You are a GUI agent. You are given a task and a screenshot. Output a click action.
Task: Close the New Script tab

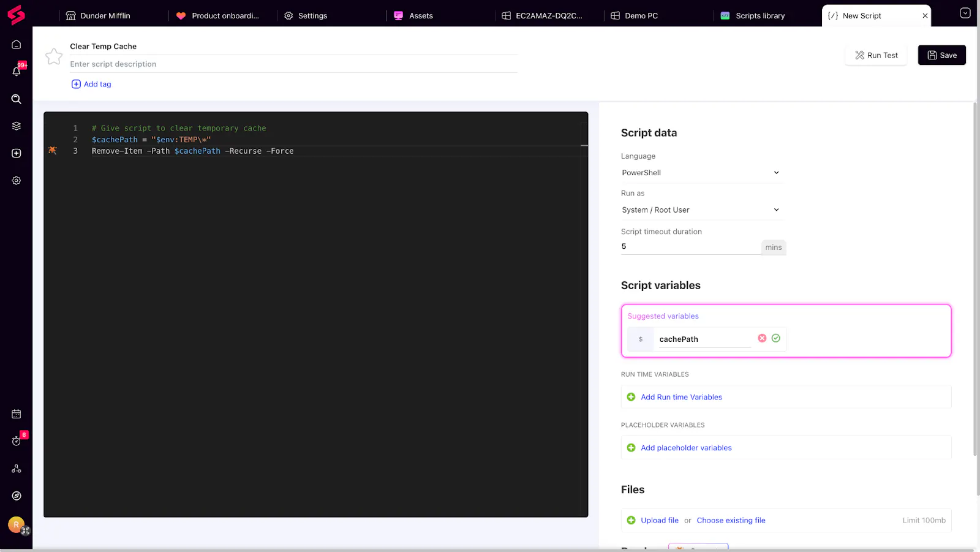925,16
